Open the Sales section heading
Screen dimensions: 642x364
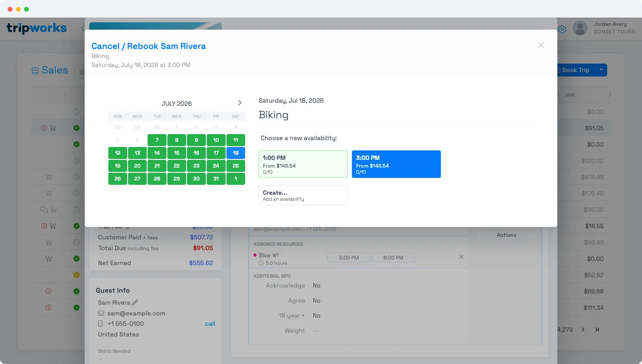pos(50,70)
